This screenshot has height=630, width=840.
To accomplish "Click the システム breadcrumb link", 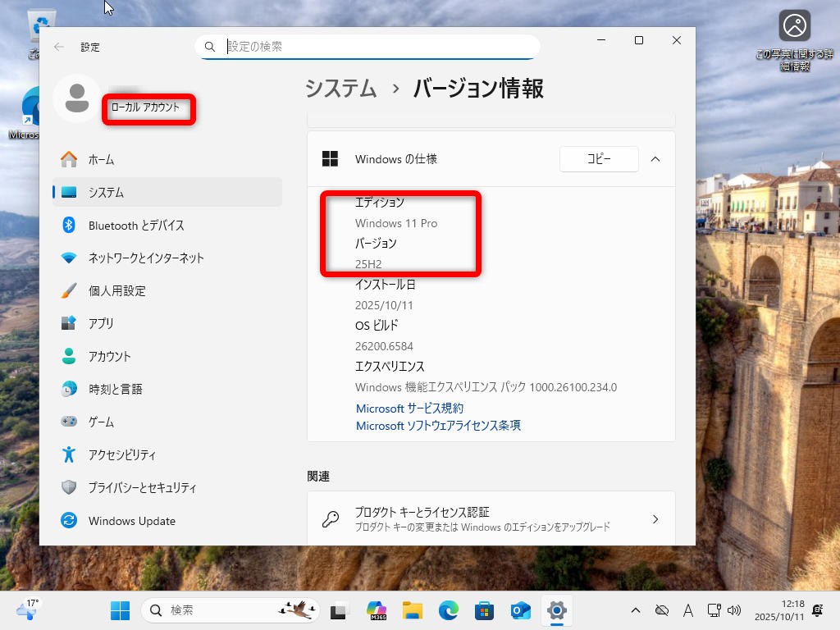I will (340, 89).
